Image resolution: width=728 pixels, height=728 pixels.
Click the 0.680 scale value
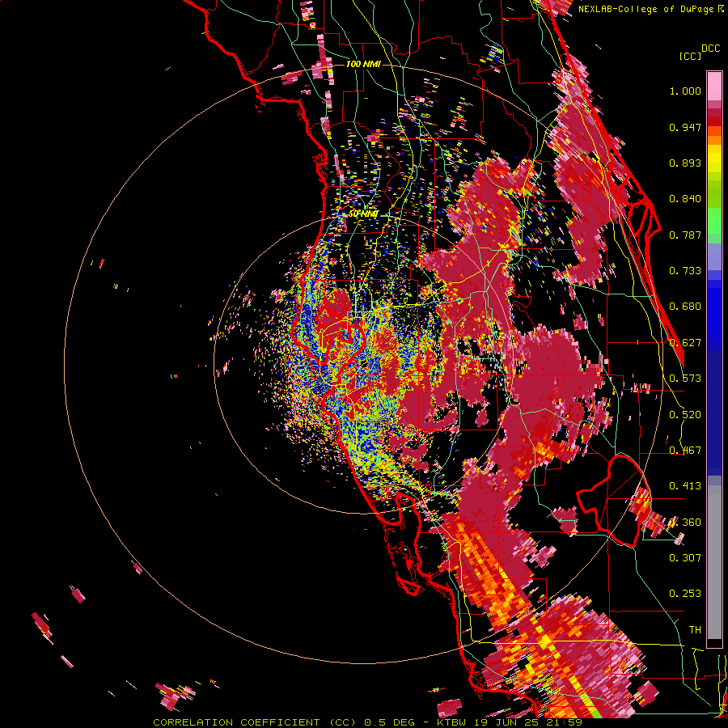point(685,307)
